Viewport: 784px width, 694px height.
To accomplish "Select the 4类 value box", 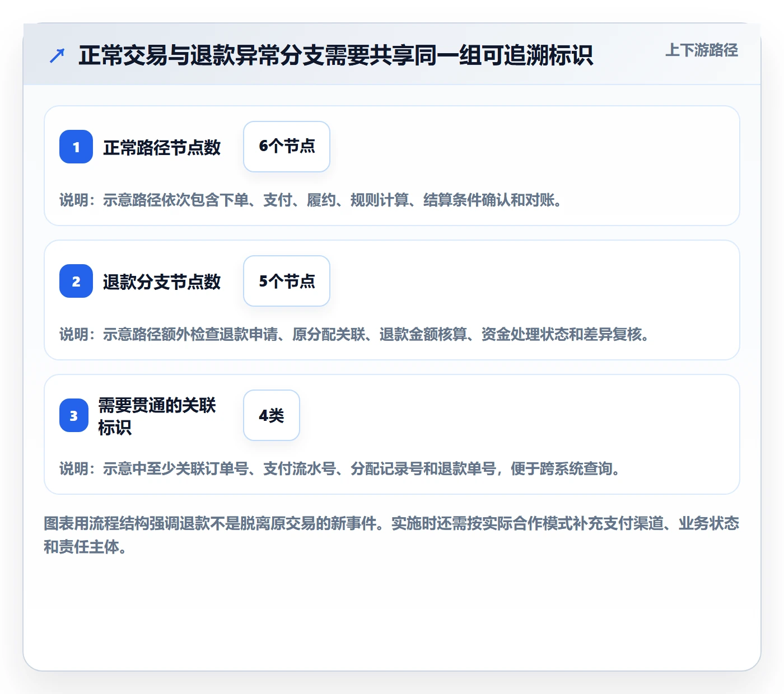I will pos(272,415).
